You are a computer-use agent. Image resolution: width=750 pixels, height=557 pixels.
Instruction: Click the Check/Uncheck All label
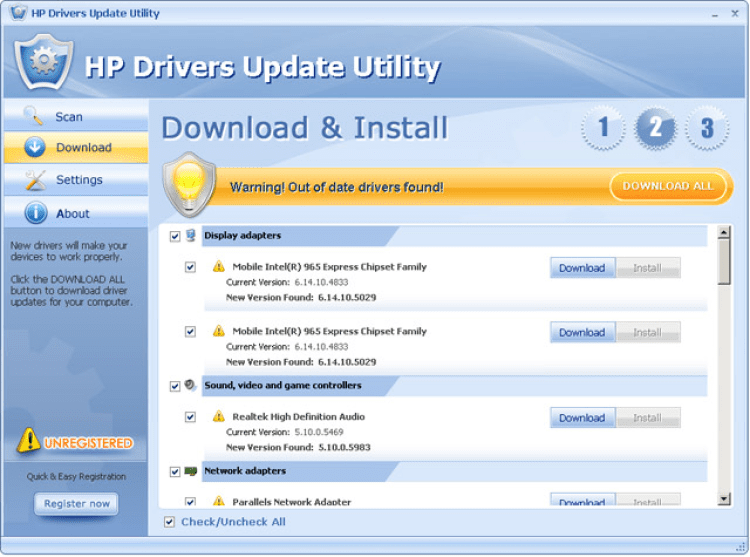click(x=233, y=522)
